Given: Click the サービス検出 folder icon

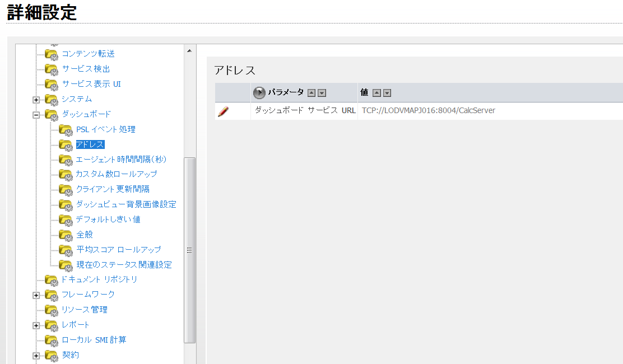Looking at the screenshot, I should pos(52,70).
